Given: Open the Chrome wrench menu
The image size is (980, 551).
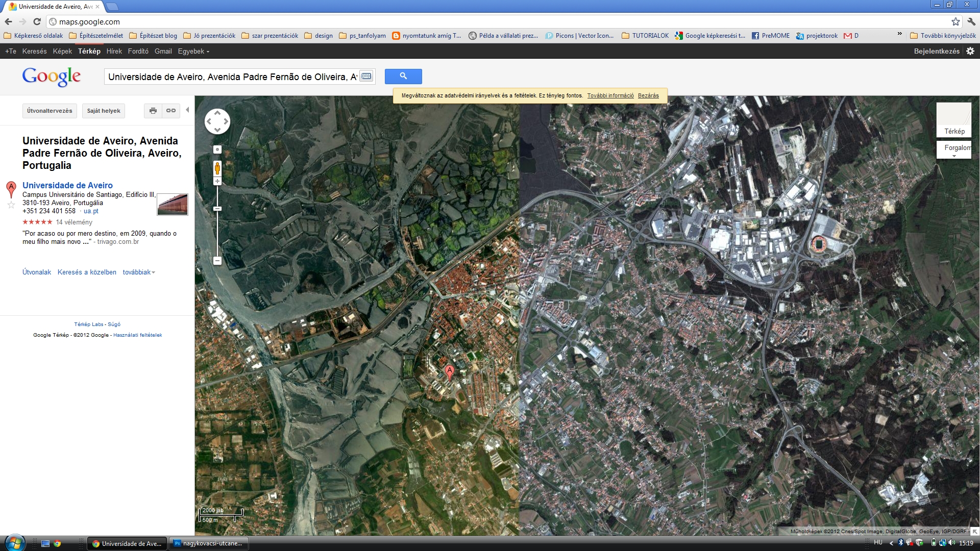Looking at the screenshot, I should [971, 21].
